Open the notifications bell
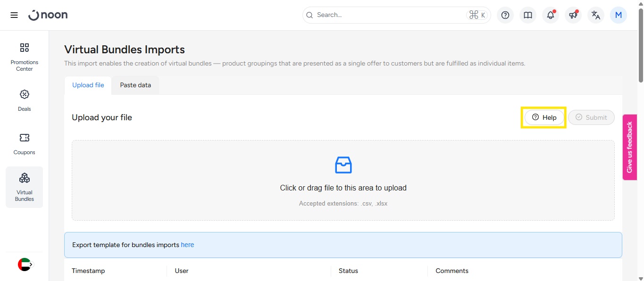 tap(551, 15)
